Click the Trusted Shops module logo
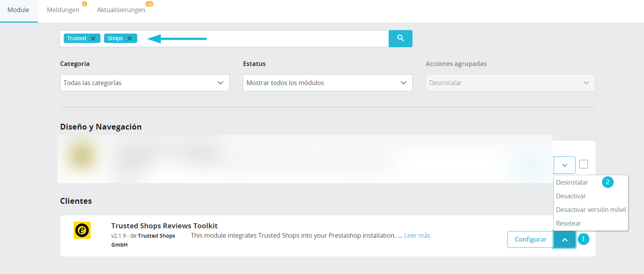Image resolution: width=644 pixels, height=274 pixels. pos(82,230)
